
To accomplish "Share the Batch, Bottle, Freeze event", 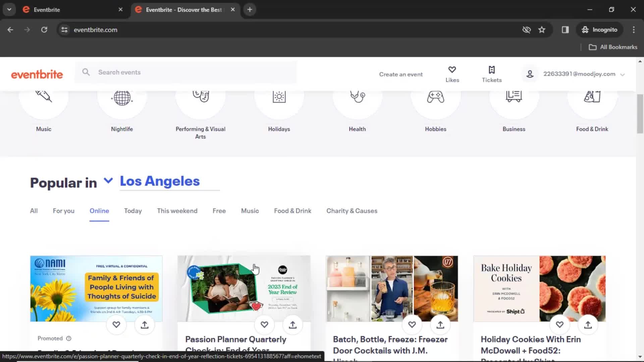I will point(440,324).
